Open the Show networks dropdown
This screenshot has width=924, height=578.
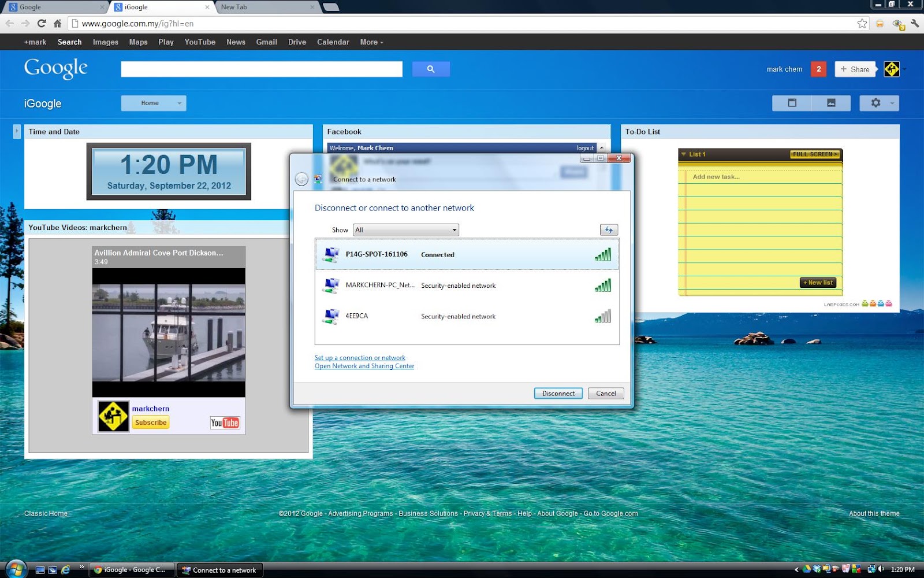pyautogui.click(x=407, y=230)
